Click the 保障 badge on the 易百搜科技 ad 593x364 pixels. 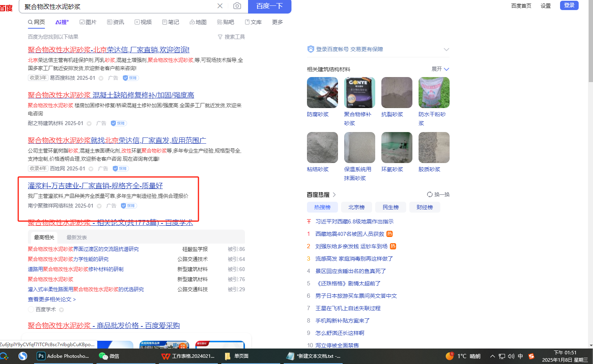[131, 78]
